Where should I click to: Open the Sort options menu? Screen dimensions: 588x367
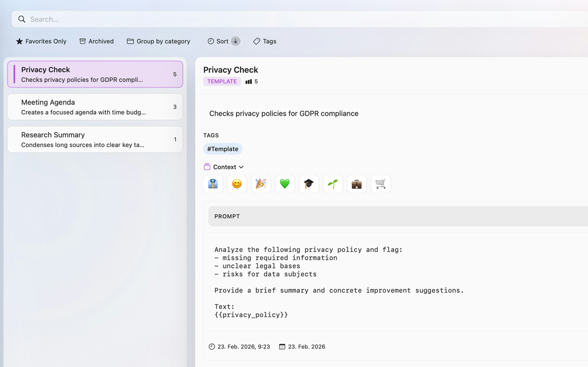tap(218, 41)
